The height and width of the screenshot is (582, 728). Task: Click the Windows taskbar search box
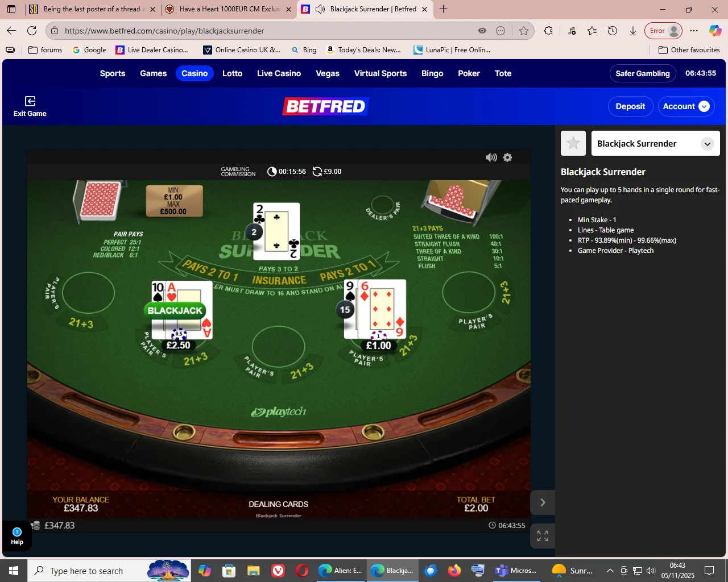[x=108, y=571]
